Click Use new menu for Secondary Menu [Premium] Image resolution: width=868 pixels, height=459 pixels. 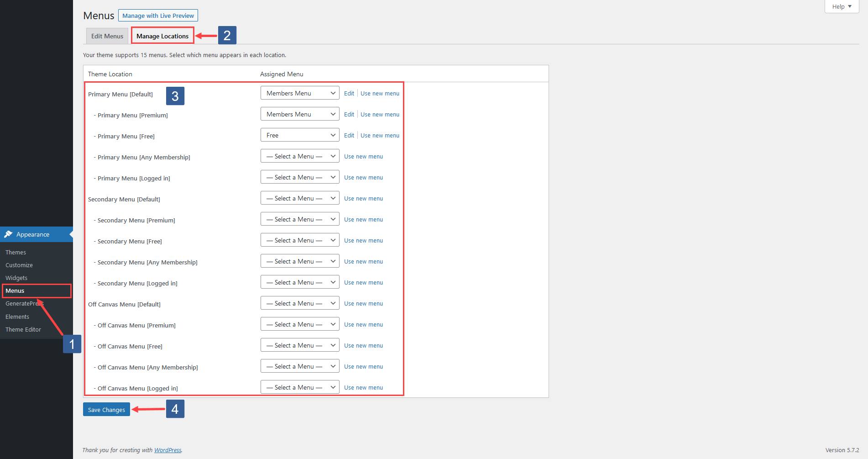(363, 219)
